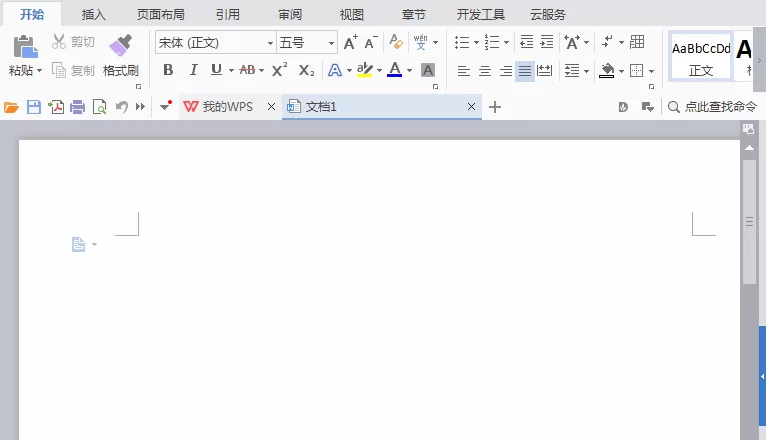Screen dimensions: 766x440
Task: Apply yellow text highlight color
Action: click(x=364, y=70)
